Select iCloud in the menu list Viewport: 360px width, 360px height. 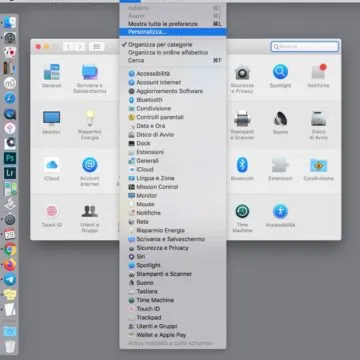pyautogui.click(x=173, y=169)
